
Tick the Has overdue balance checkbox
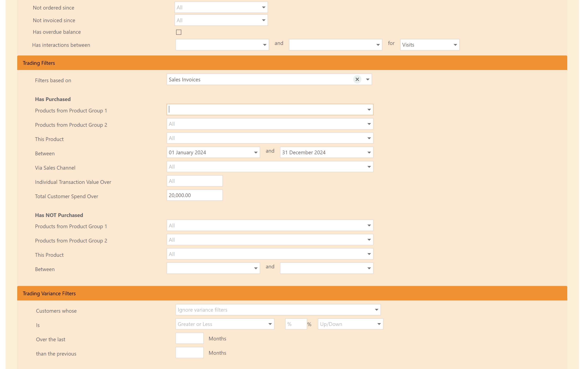pos(179,32)
